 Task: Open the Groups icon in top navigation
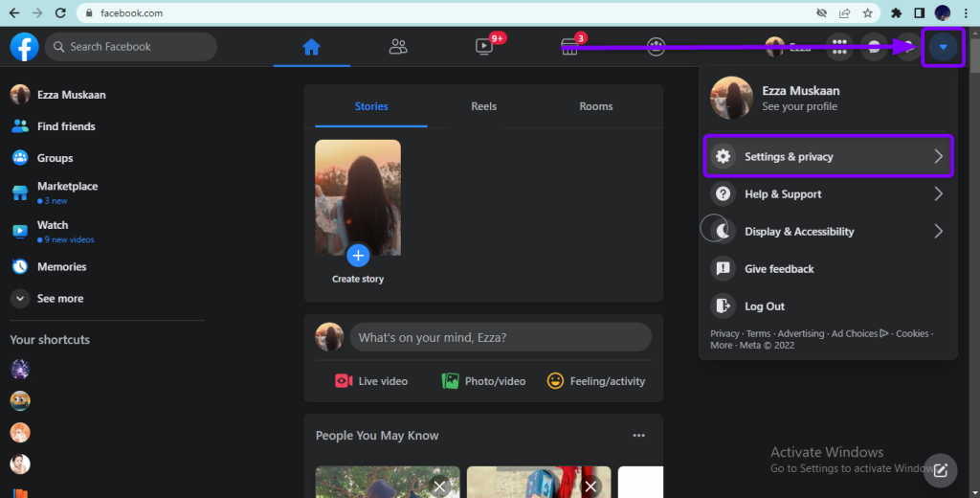[656, 47]
